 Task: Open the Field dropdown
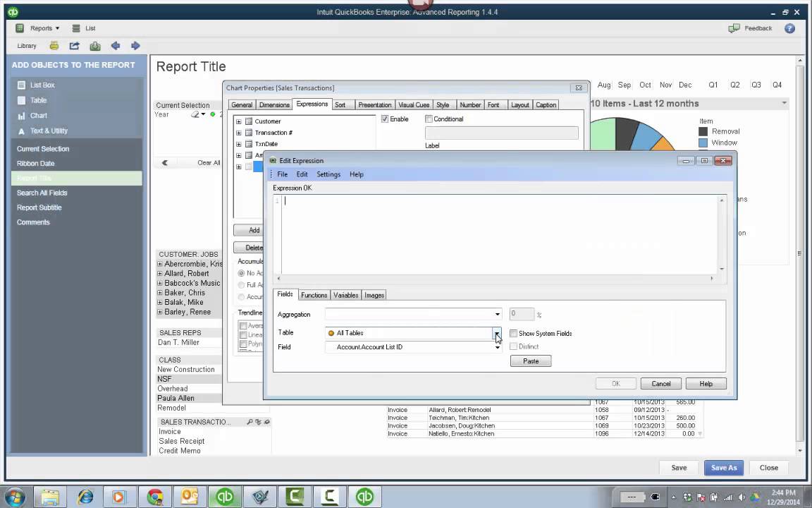[x=497, y=347]
